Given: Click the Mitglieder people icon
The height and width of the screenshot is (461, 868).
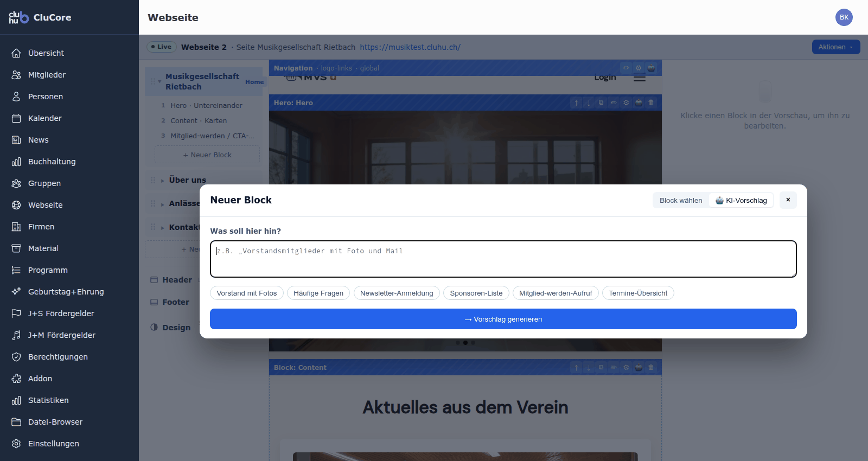Looking at the screenshot, I should pyautogui.click(x=16, y=75).
